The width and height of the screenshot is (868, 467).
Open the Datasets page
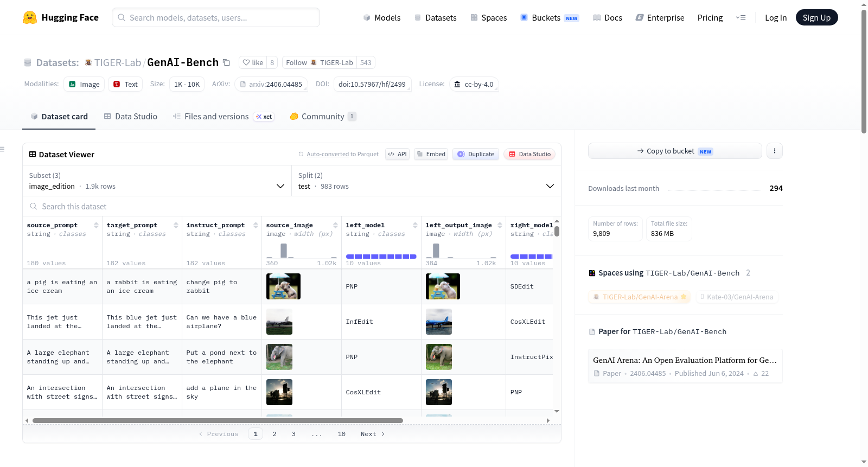coord(435,17)
